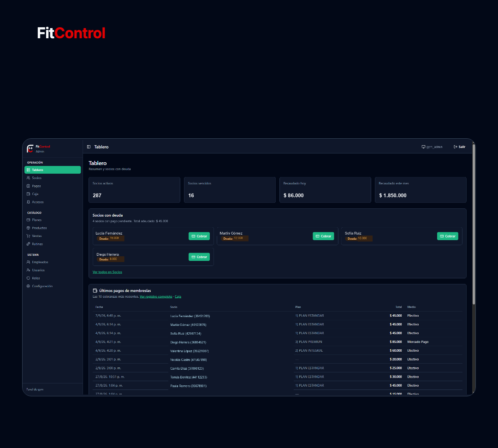Click the Planes icon in sidebar

pos(28,220)
